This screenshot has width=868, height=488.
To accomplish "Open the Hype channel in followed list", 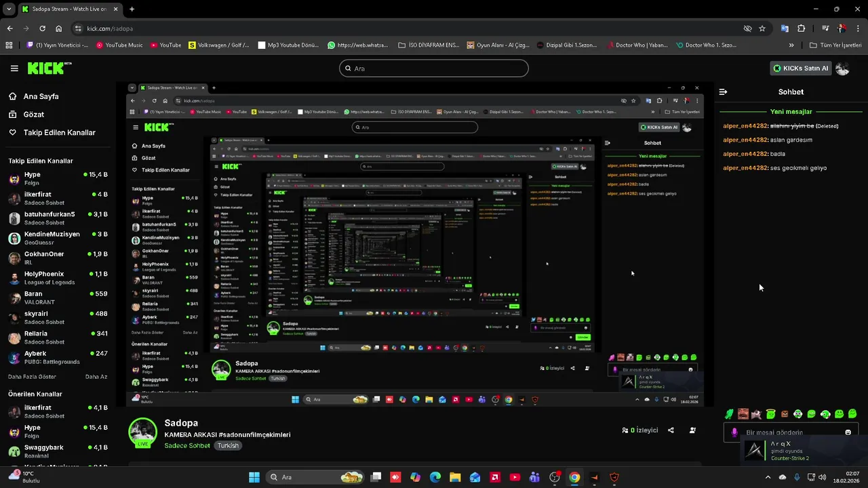I will pos(58,179).
